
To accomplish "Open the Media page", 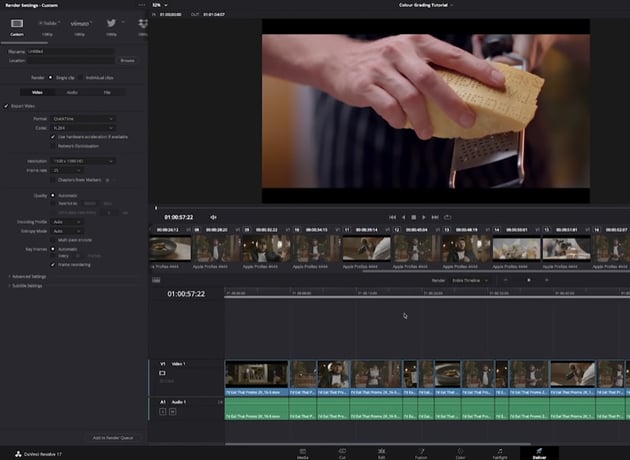I will (x=303, y=453).
